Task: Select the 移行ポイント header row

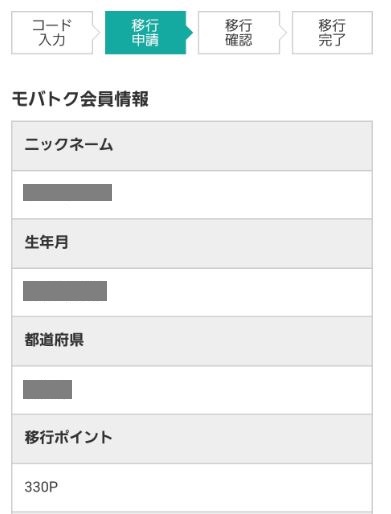Action: pyautogui.click(x=192, y=439)
